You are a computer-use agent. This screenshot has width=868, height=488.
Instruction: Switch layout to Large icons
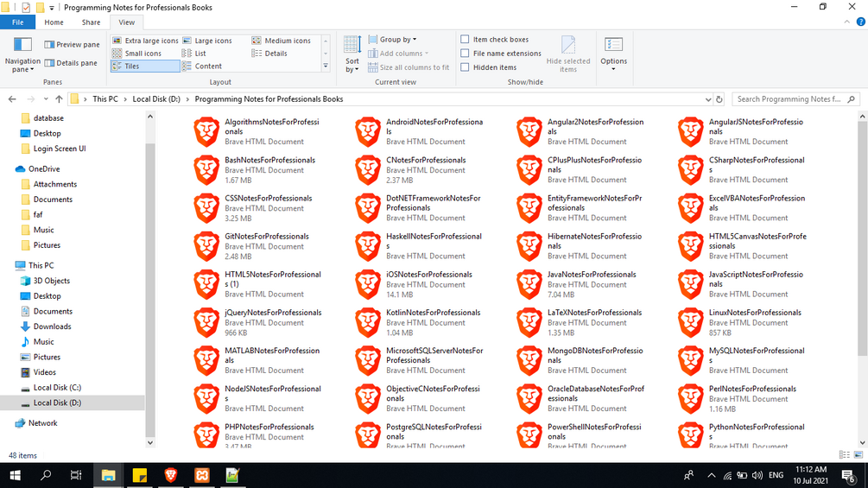207,41
